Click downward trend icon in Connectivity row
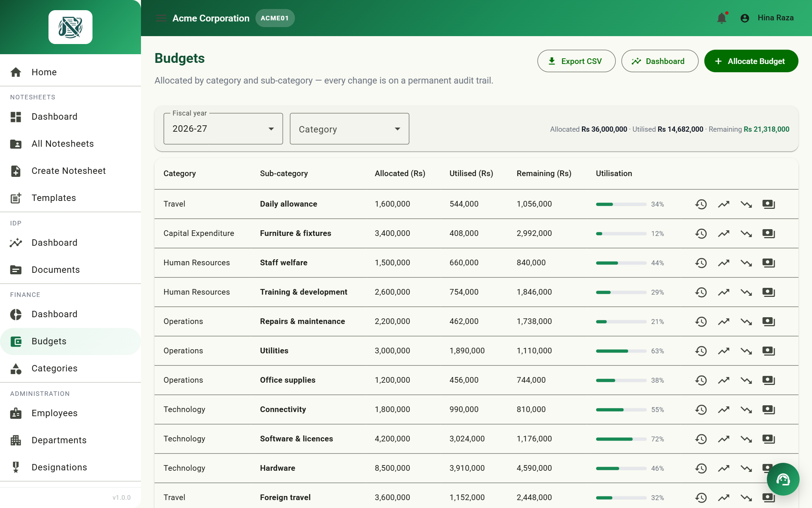812x508 pixels. (746, 409)
